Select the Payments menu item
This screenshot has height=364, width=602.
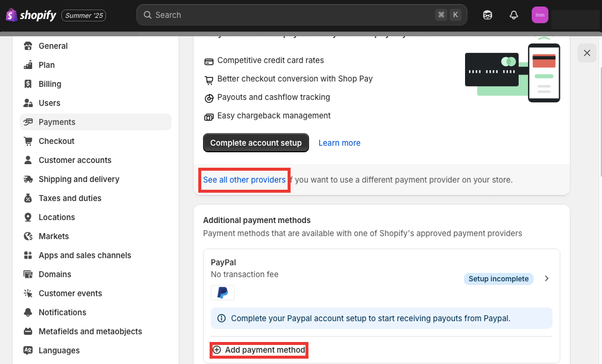96,122
